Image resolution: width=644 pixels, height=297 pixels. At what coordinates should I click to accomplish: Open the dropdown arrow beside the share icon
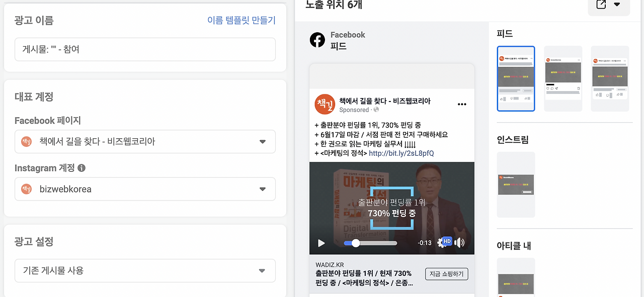617,5
